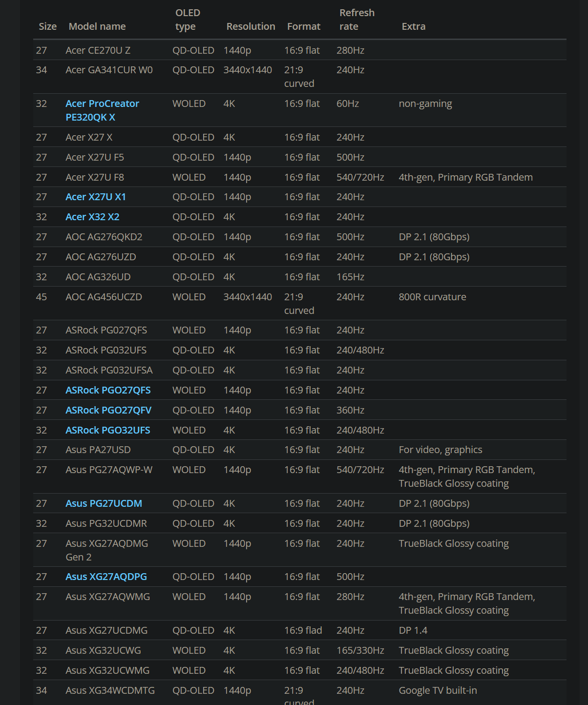This screenshot has width=588, height=705.
Task: Open the Acer X32 X2 link
Action: click(x=93, y=217)
